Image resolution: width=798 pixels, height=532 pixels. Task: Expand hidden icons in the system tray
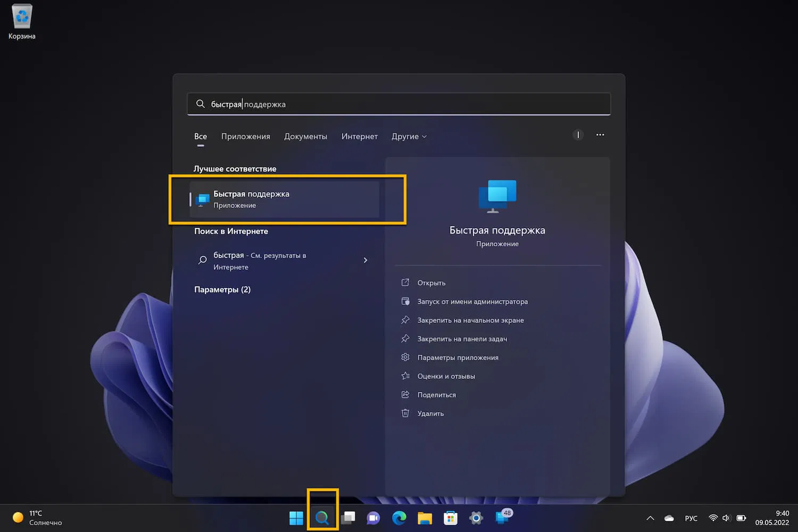(650, 518)
